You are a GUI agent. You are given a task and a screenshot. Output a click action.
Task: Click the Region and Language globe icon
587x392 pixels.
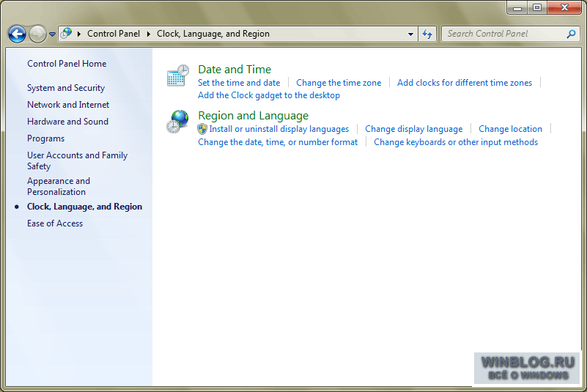click(178, 122)
